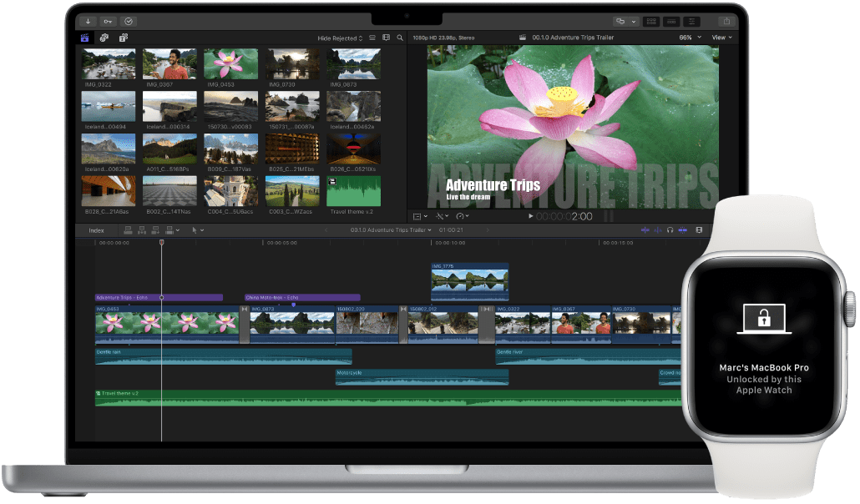This screenshot has width=860, height=504.
Task: Show the Background Tasks checkmark icon
Action: tap(129, 21)
